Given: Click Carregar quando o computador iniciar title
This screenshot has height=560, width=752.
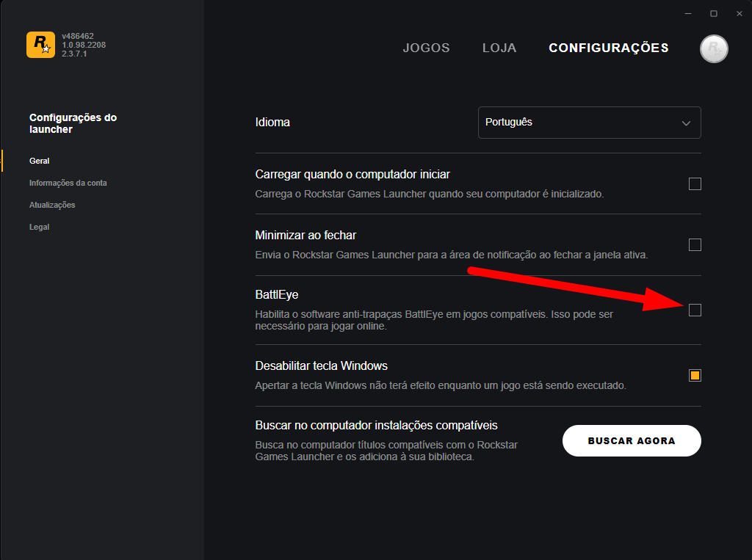Looking at the screenshot, I should pos(352,175).
